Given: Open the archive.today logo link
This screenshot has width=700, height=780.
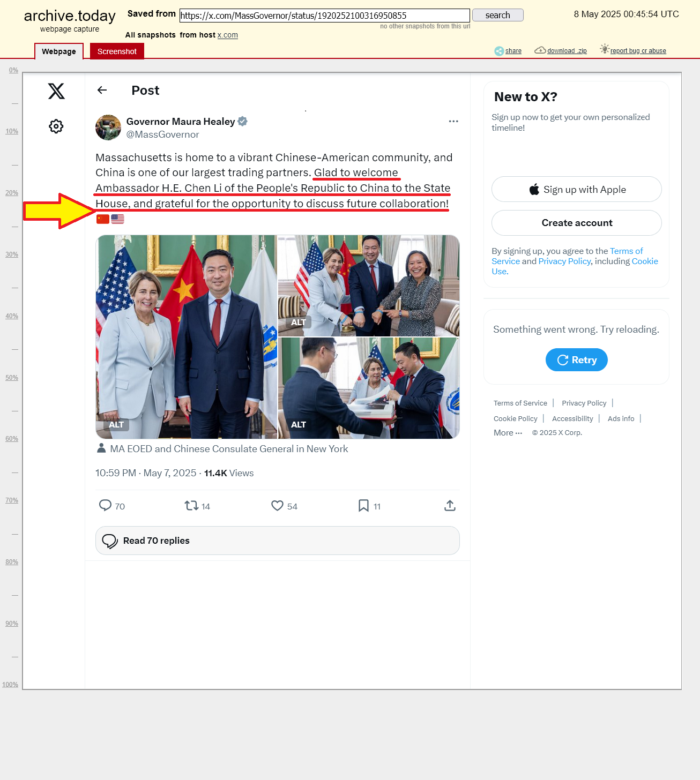Looking at the screenshot, I should tap(70, 16).
